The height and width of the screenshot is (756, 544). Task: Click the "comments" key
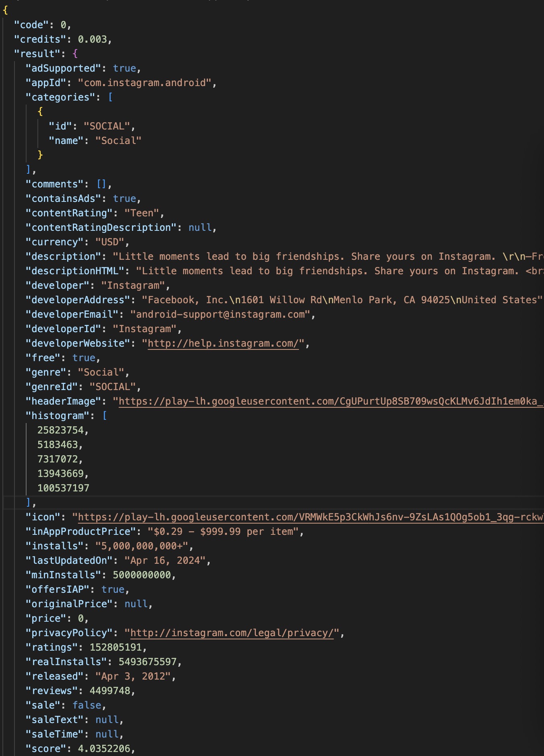pos(55,184)
